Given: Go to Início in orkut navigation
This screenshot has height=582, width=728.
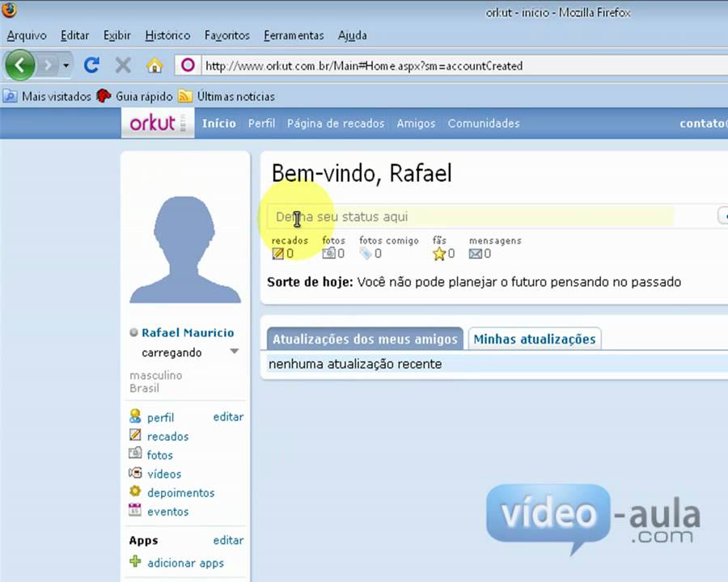Looking at the screenshot, I should point(218,124).
